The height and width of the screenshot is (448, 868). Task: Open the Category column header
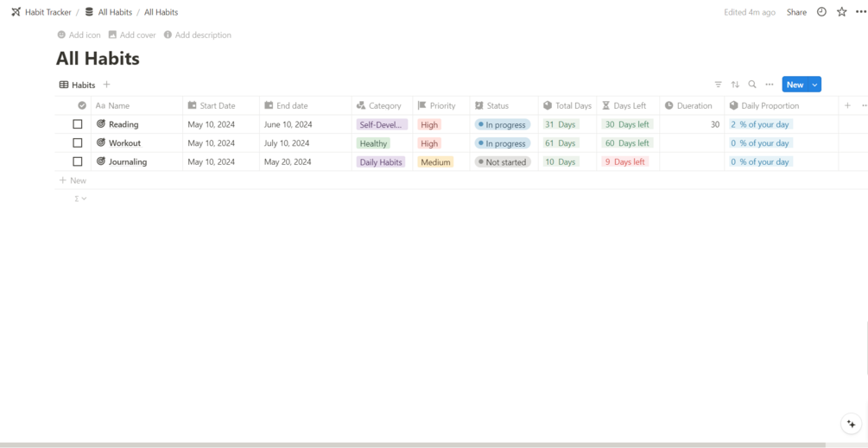pos(382,105)
